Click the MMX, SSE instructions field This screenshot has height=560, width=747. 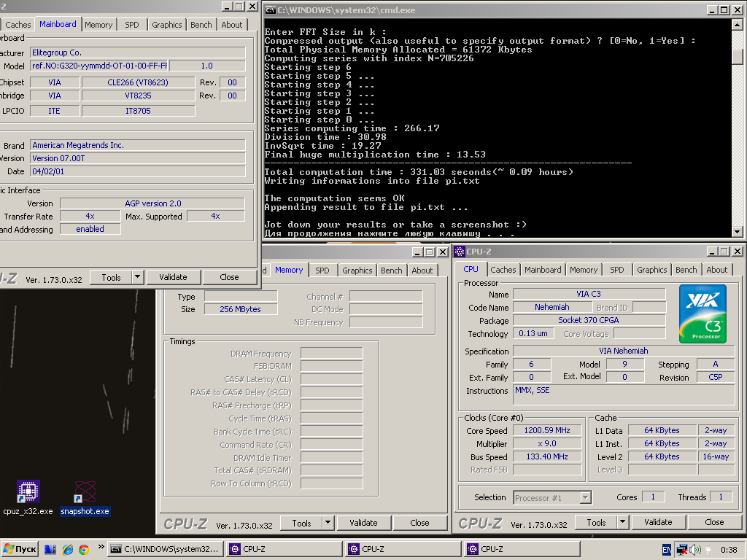[x=624, y=395]
